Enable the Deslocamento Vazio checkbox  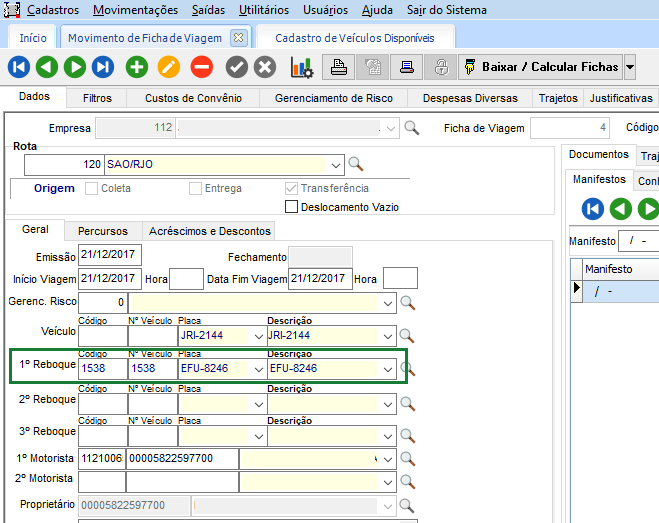click(292, 207)
